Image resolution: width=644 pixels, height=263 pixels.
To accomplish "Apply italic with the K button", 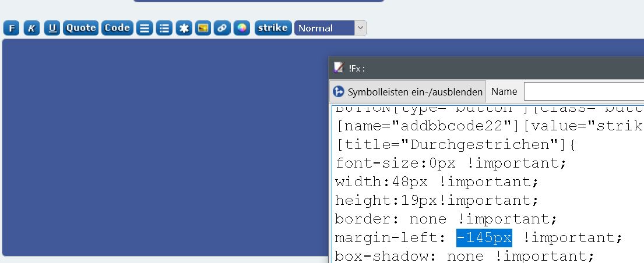I will pos(31,28).
